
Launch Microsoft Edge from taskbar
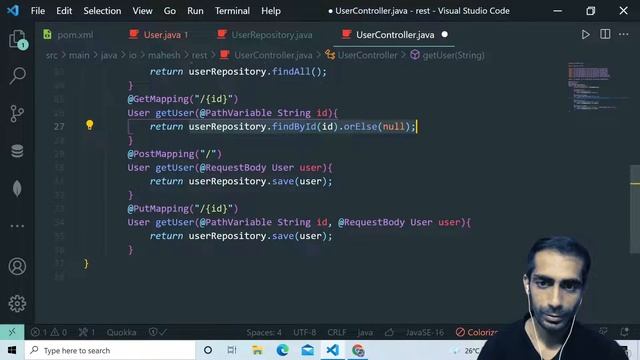(x=282, y=350)
